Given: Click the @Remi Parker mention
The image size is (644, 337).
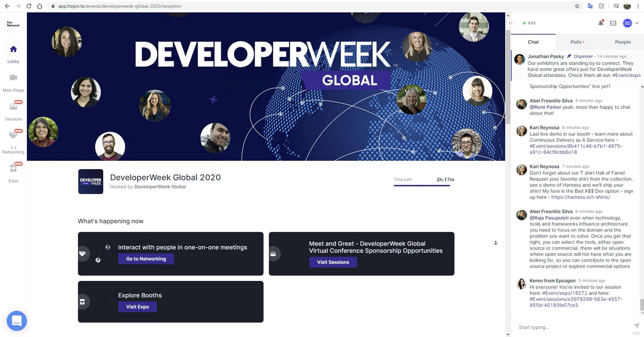Looking at the screenshot, I should pos(545,107).
